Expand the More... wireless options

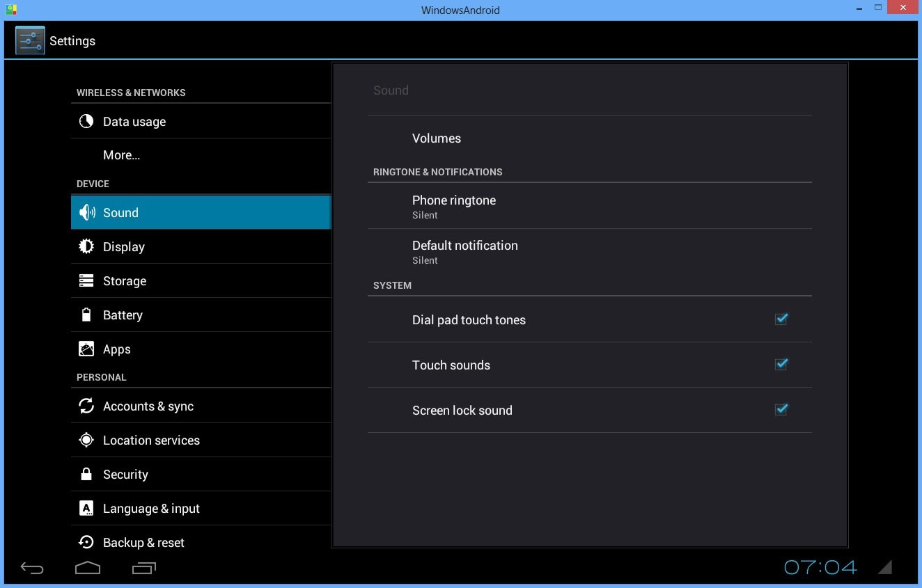click(x=122, y=154)
